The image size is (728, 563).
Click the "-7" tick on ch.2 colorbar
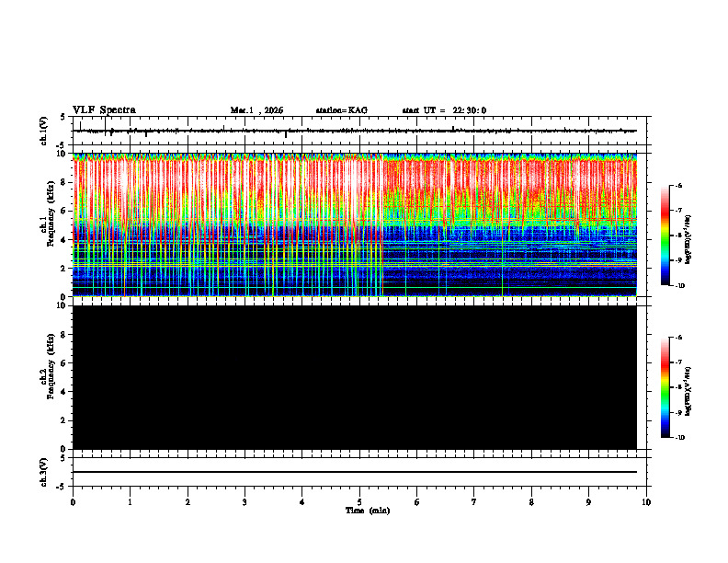(x=678, y=362)
